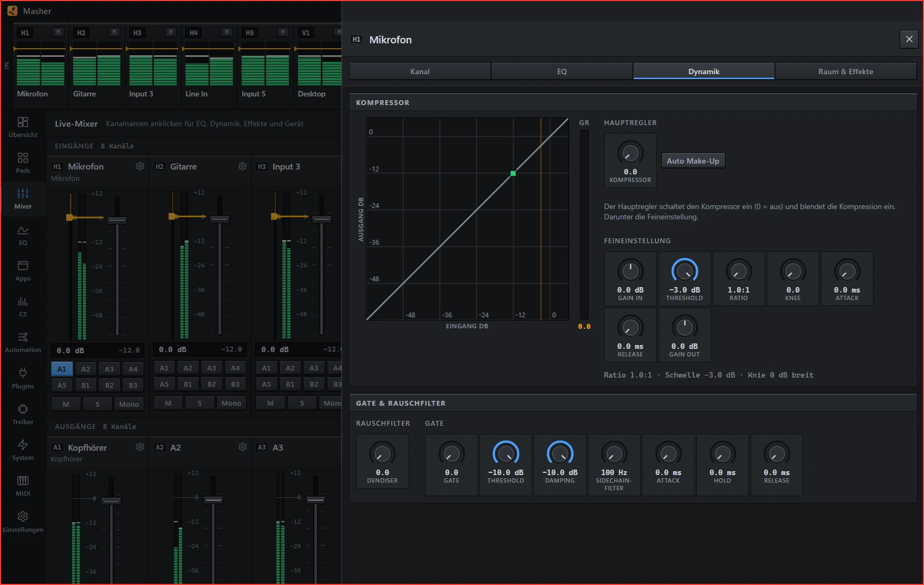Open the Plugins sidebar page
924x585 pixels.
(23, 379)
